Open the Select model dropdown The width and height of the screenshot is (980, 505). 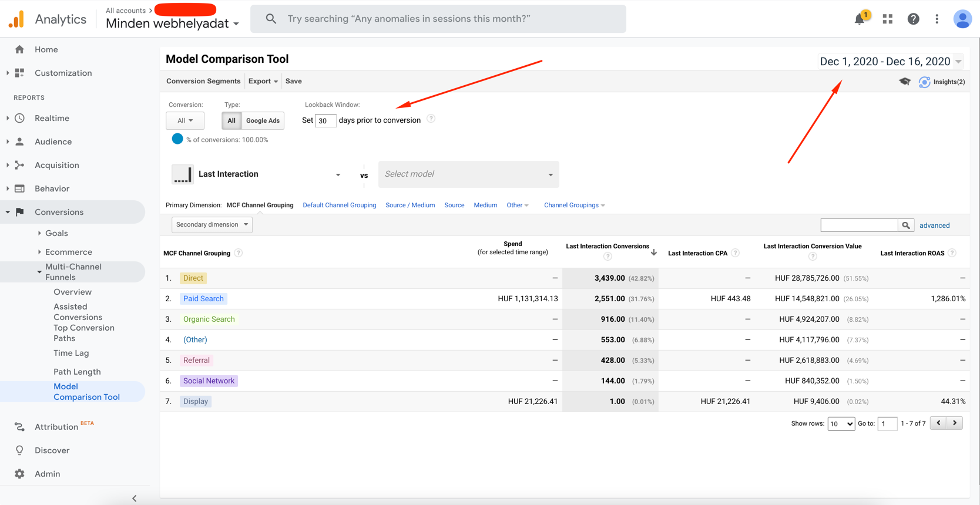(468, 174)
